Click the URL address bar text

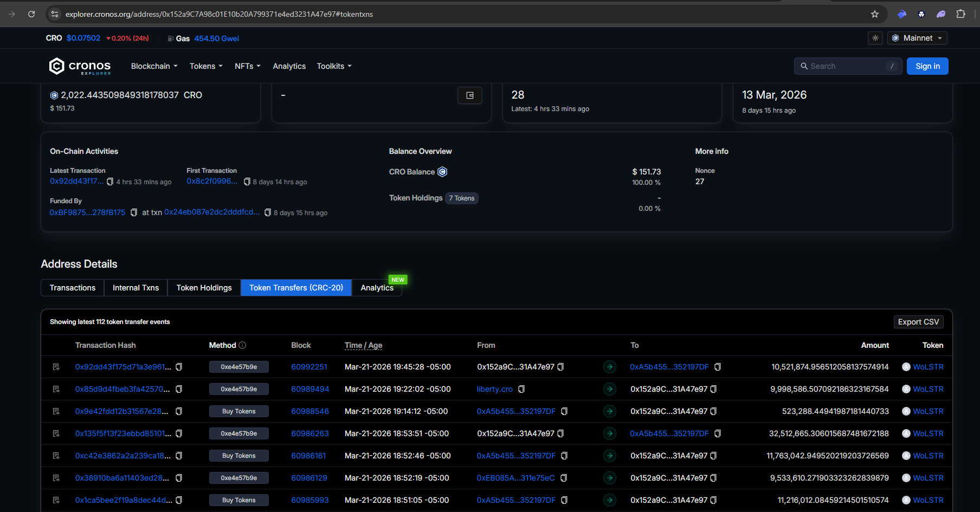click(x=219, y=14)
